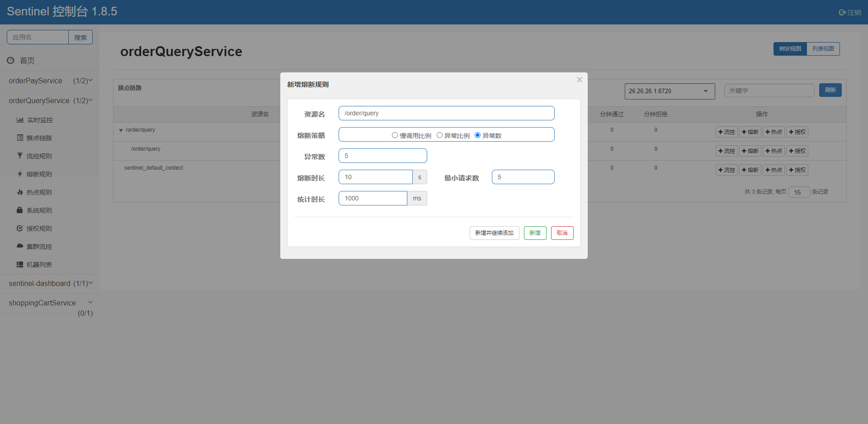Choose the 异常数 radio button
The width and height of the screenshot is (868, 424).
pos(477,135)
